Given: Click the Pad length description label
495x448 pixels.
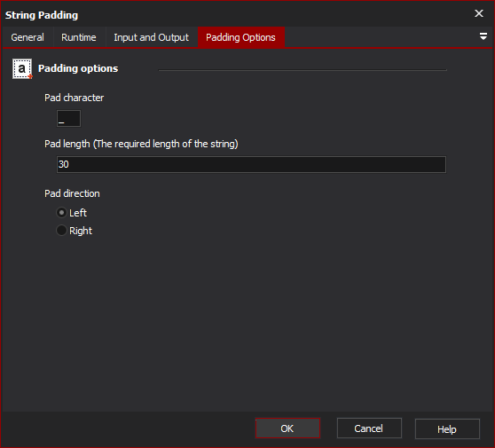Looking at the screenshot, I should tap(141, 144).
